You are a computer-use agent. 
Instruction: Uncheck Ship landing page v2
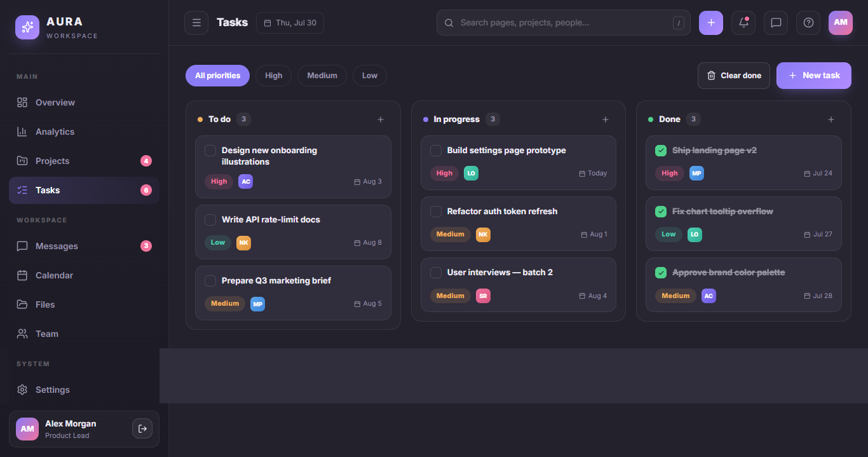(661, 151)
